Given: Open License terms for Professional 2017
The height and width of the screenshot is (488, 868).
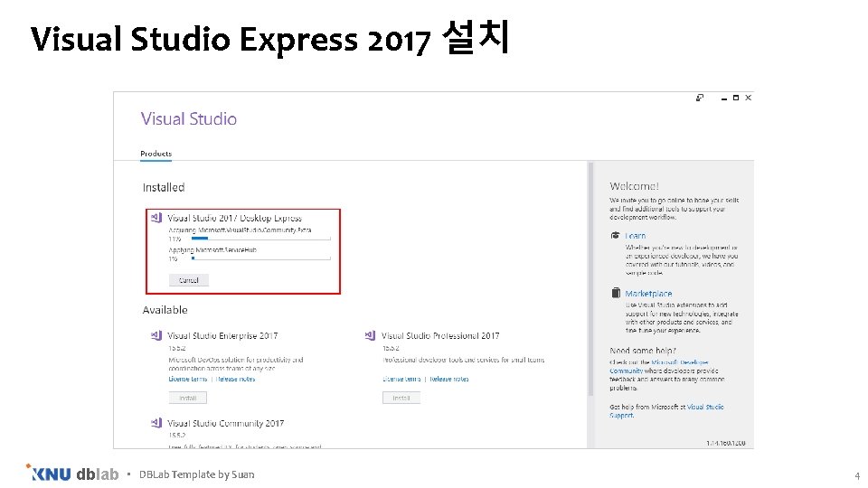Looking at the screenshot, I should tap(401, 379).
